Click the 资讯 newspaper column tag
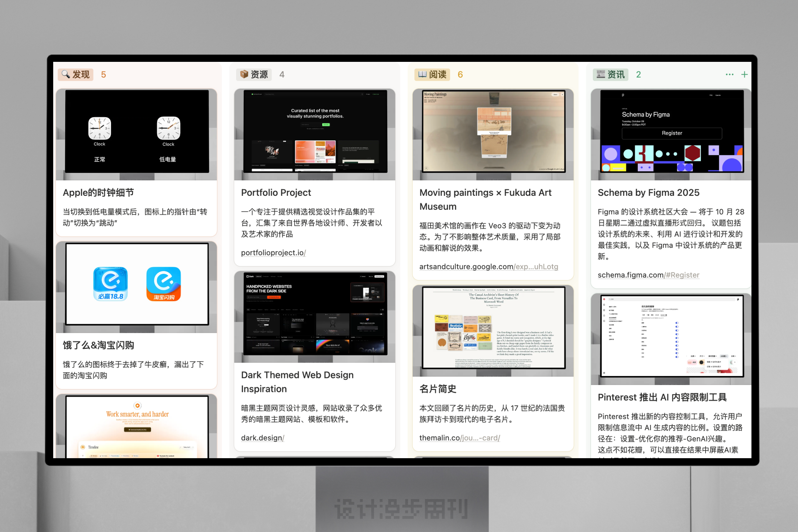 tap(610, 74)
